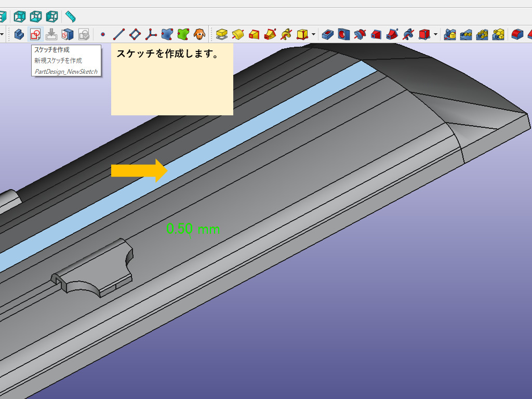The height and width of the screenshot is (399, 532).
Task: Create a datum plane
Action: click(x=135, y=35)
